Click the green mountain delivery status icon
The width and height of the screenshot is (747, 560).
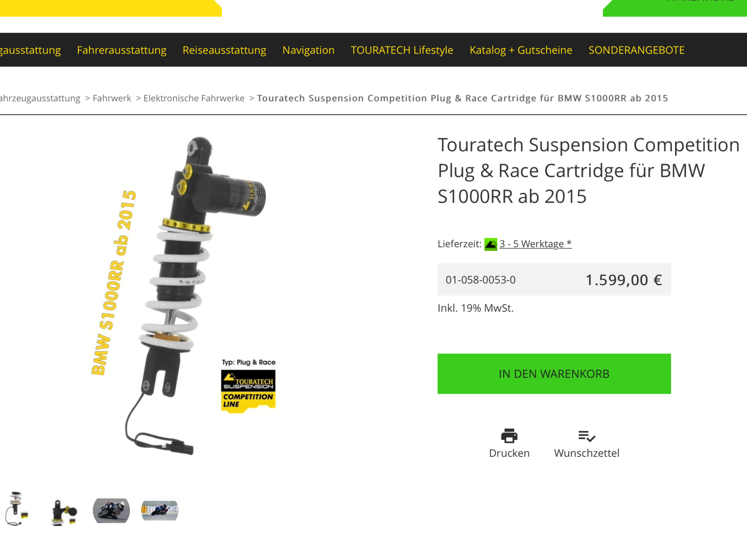click(491, 244)
